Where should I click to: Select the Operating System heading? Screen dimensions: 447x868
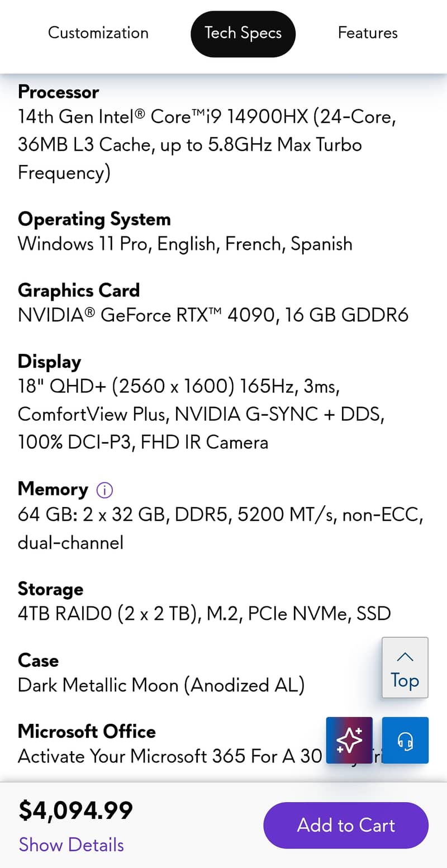pos(94,219)
